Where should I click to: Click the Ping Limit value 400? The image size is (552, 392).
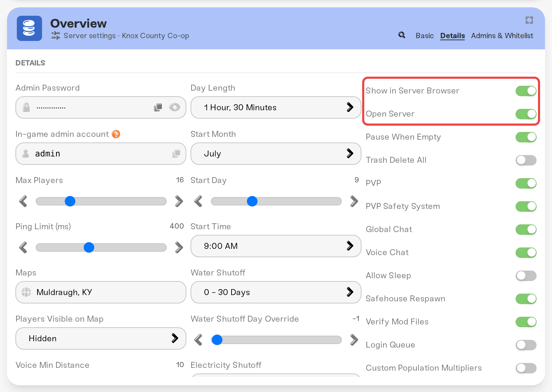coord(177,226)
